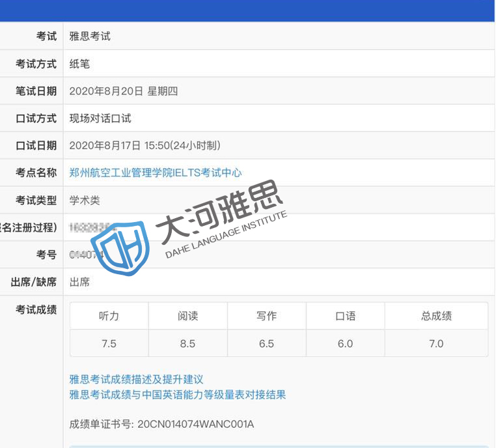The width and height of the screenshot is (496, 448).
Task: Click the 口试日期 row label
Action: tap(36, 146)
